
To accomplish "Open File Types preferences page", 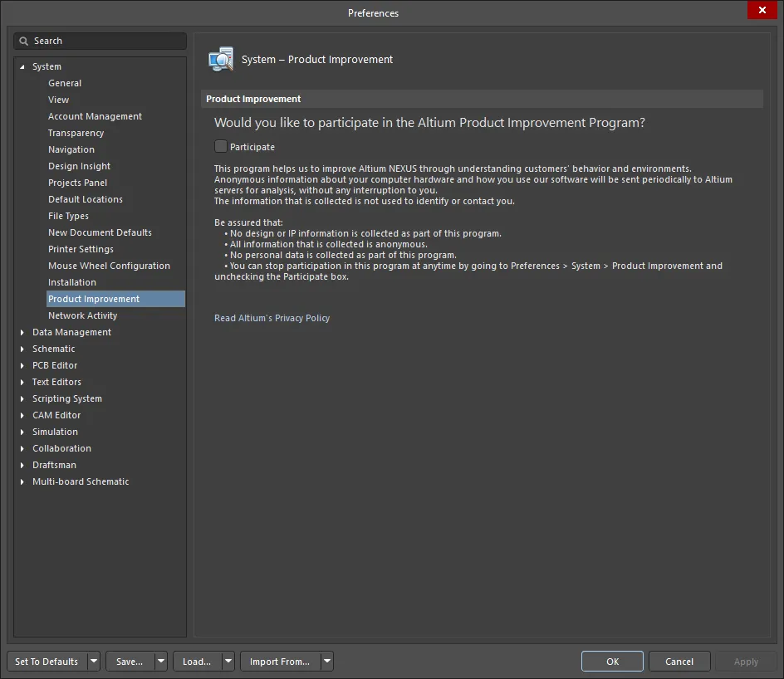I will point(68,216).
